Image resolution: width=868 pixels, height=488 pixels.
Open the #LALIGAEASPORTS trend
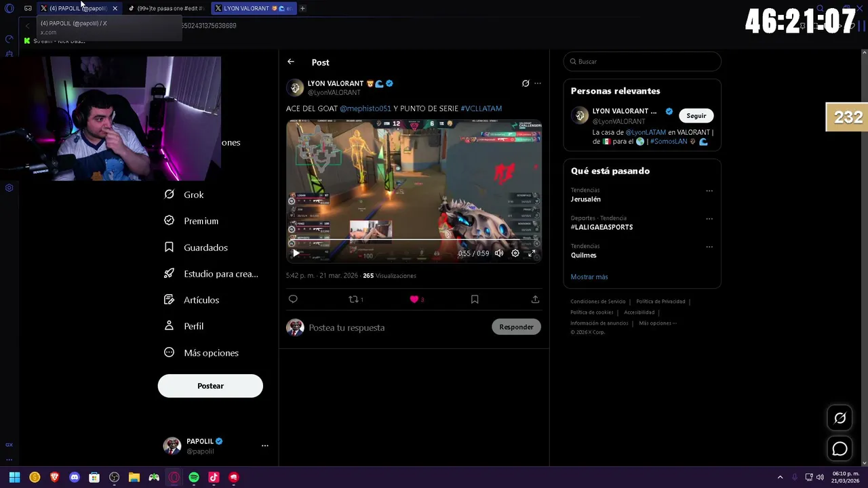[601, 227]
